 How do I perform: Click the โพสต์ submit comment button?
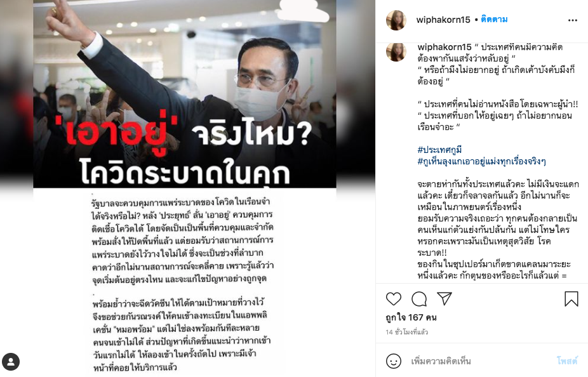click(567, 361)
